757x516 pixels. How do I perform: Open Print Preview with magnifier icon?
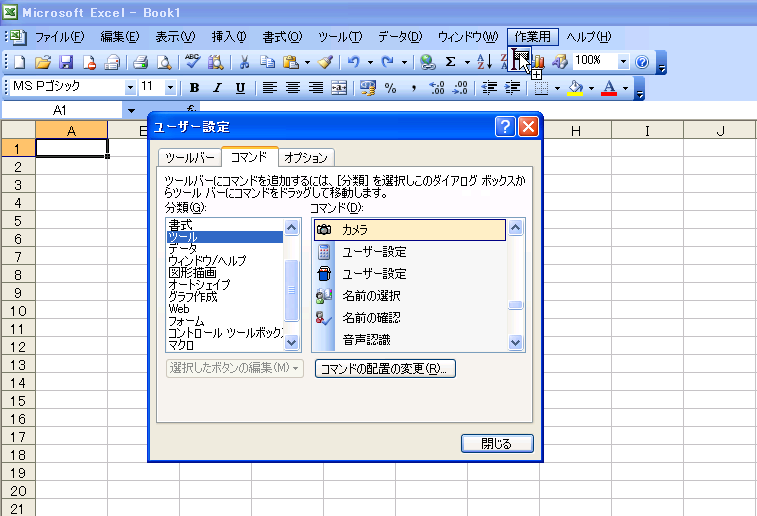coord(164,62)
